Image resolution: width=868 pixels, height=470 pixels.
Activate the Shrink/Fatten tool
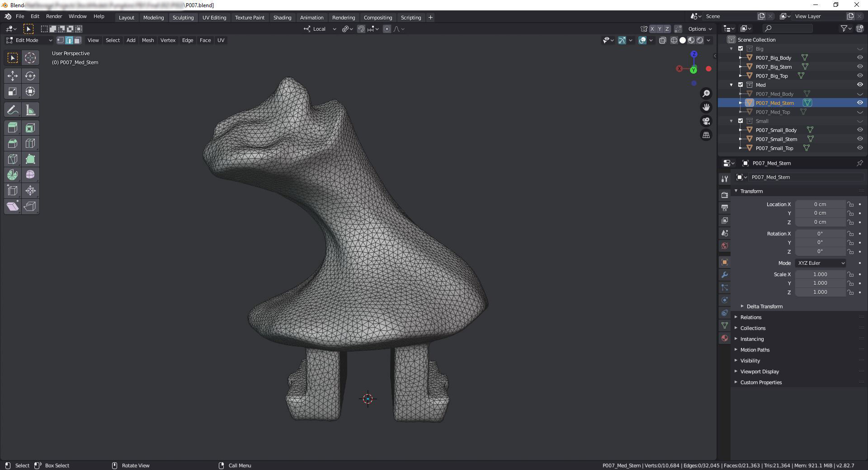(x=30, y=191)
